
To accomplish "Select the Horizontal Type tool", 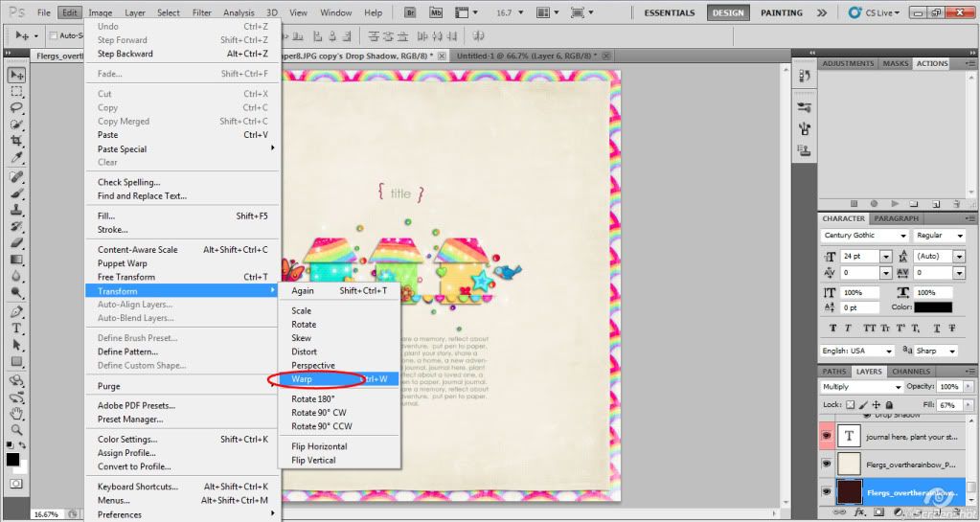I will [16, 329].
